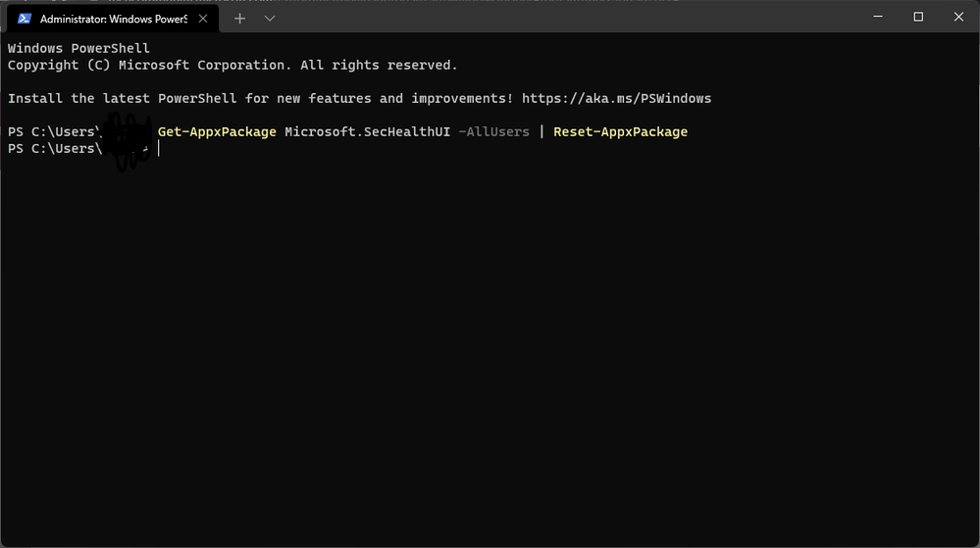980x548 pixels.
Task: Click the pipe character between the commands
Action: (542, 131)
